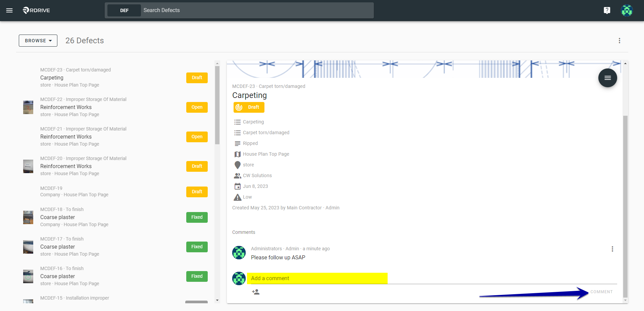Click the DEF search scope chip
The image size is (644, 311).
(x=124, y=10)
